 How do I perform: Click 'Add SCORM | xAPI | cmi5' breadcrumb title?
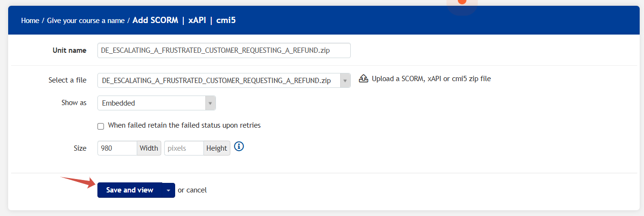coord(184,21)
